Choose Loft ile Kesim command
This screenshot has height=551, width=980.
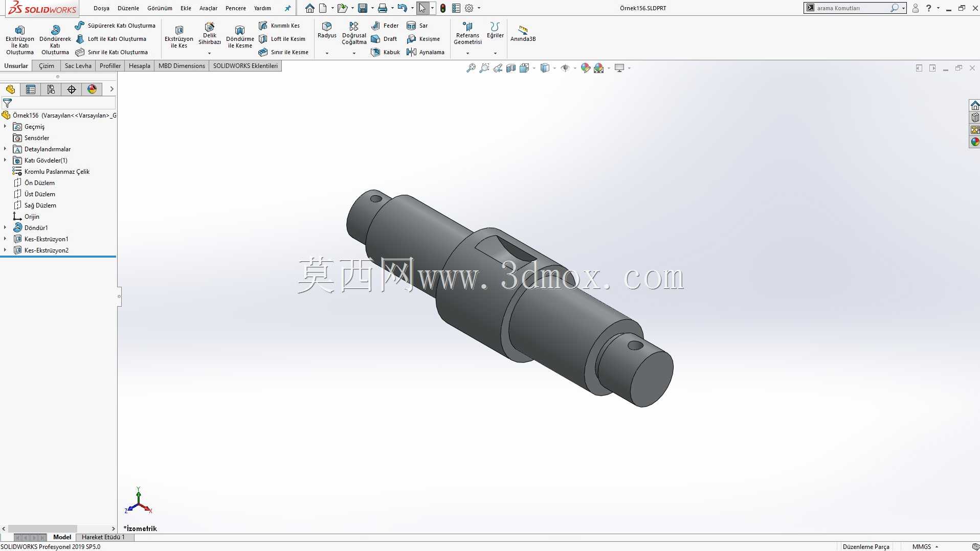tap(282, 39)
